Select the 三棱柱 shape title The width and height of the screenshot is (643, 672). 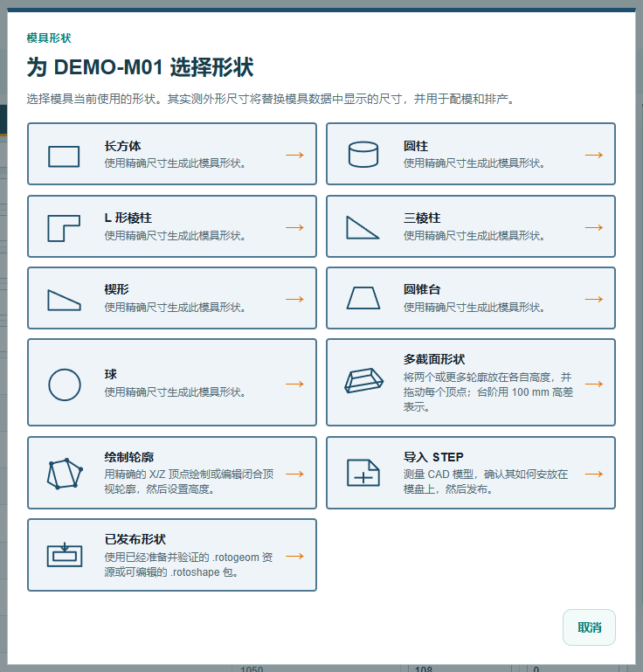click(x=422, y=218)
